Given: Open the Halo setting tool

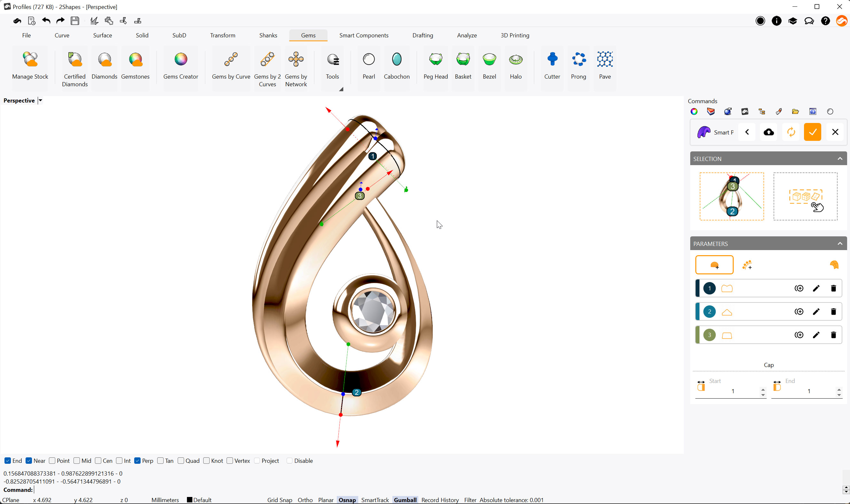Looking at the screenshot, I should pos(515,66).
